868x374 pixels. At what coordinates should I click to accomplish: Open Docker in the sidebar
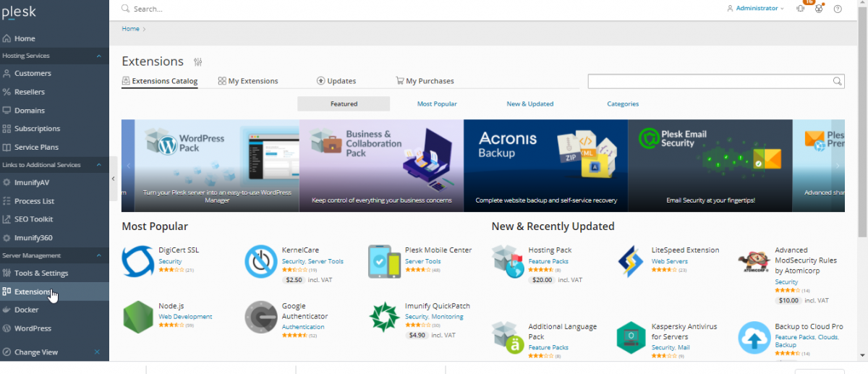click(54, 310)
